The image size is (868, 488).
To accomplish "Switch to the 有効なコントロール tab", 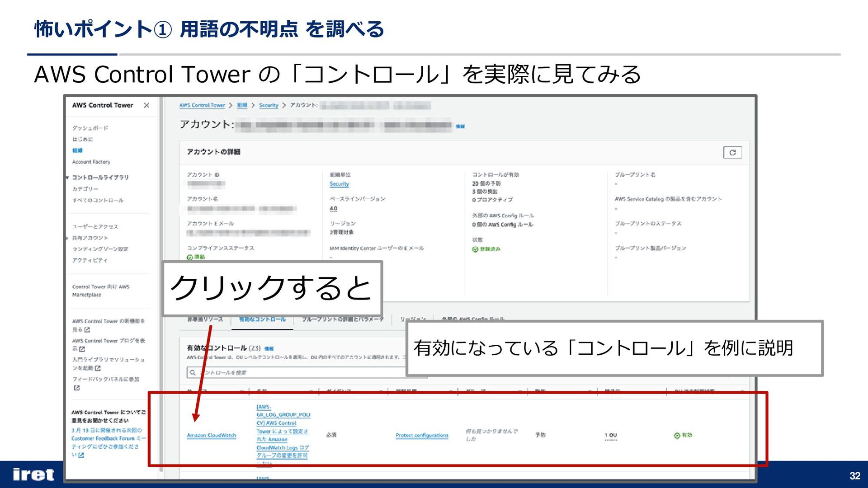I will click(262, 319).
